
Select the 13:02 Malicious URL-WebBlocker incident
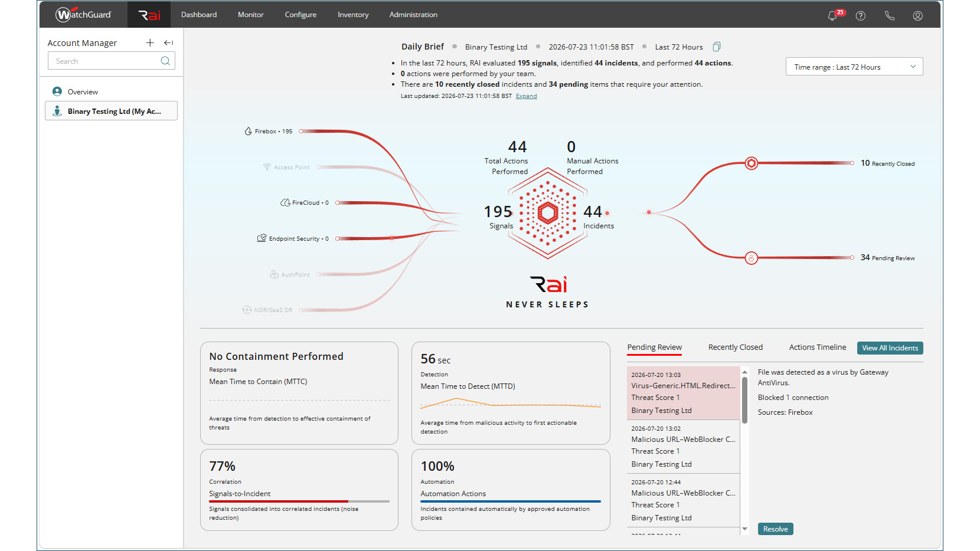[683, 447]
